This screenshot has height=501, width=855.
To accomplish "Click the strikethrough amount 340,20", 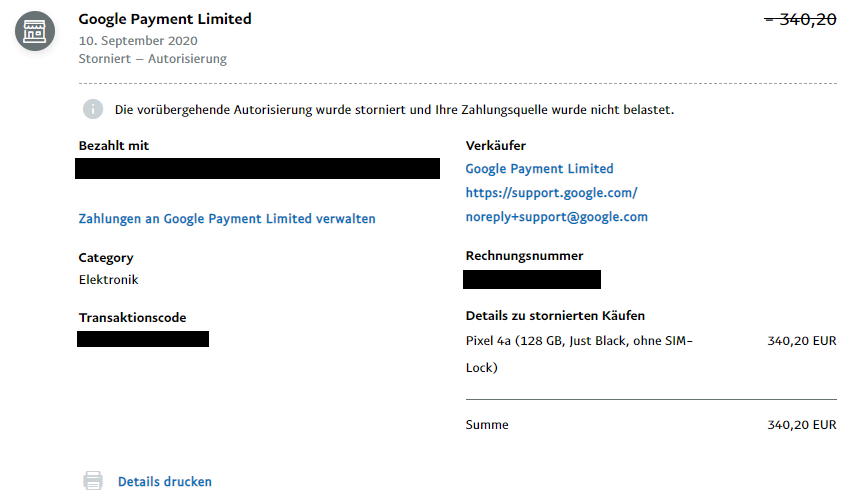I will [x=800, y=20].
